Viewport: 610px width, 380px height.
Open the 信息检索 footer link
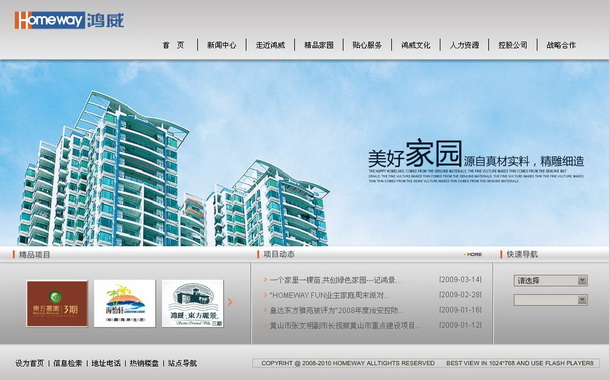coord(68,363)
